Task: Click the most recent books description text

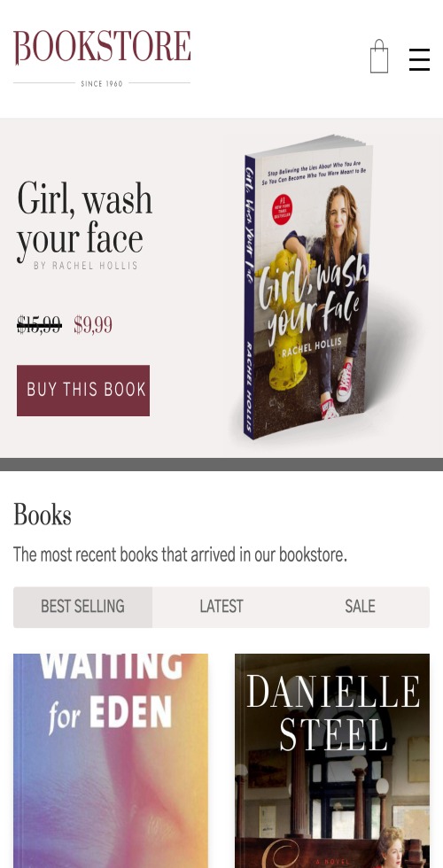Action: [180, 554]
